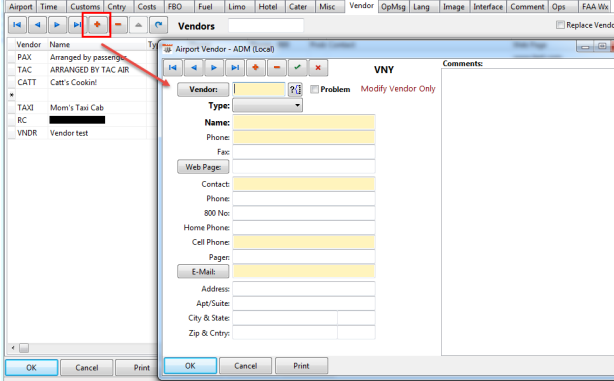Go to next record in Airport Vendor dialog
This screenshot has height=381, width=614.
point(214,68)
